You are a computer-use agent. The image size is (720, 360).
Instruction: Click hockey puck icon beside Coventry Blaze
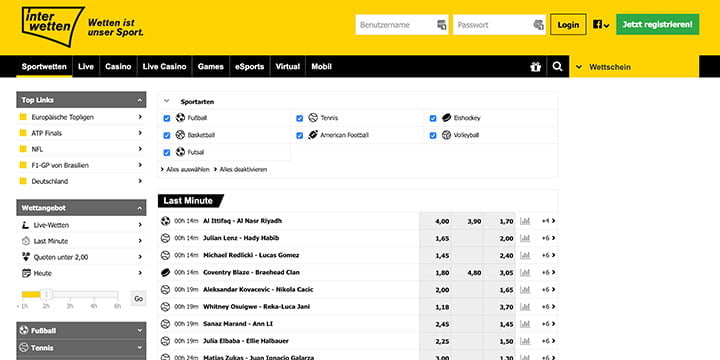(165, 273)
